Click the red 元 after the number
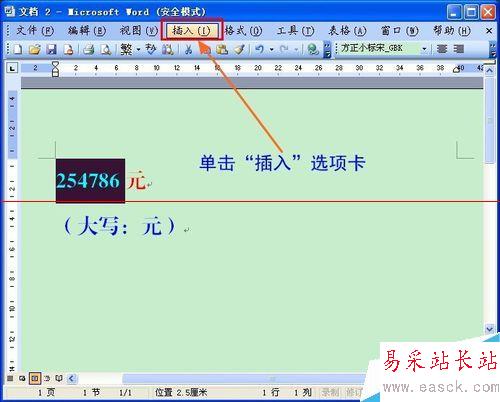 (x=137, y=181)
